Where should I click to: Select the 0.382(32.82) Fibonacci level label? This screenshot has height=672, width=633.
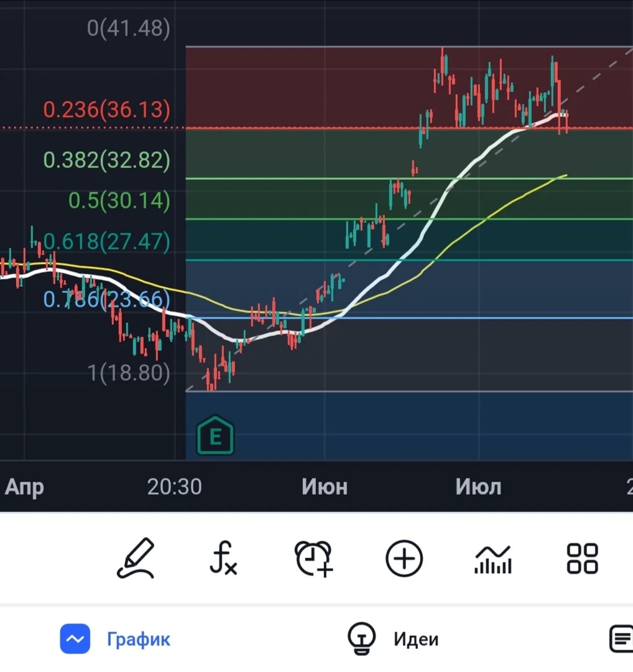point(107,160)
